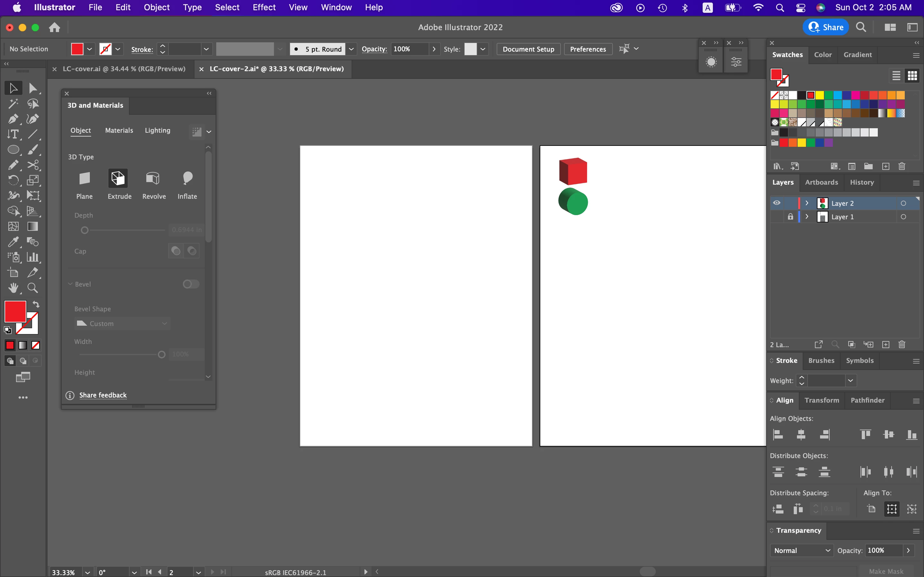Image resolution: width=924 pixels, height=577 pixels.
Task: Pick the yellow swatch in Swatches
Action: (819, 95)
